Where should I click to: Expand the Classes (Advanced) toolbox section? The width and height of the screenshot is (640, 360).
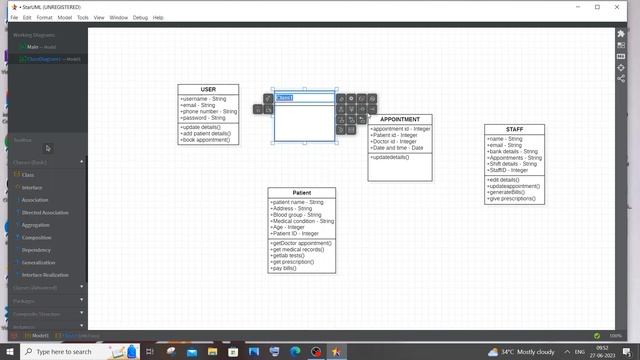[82, 287]
